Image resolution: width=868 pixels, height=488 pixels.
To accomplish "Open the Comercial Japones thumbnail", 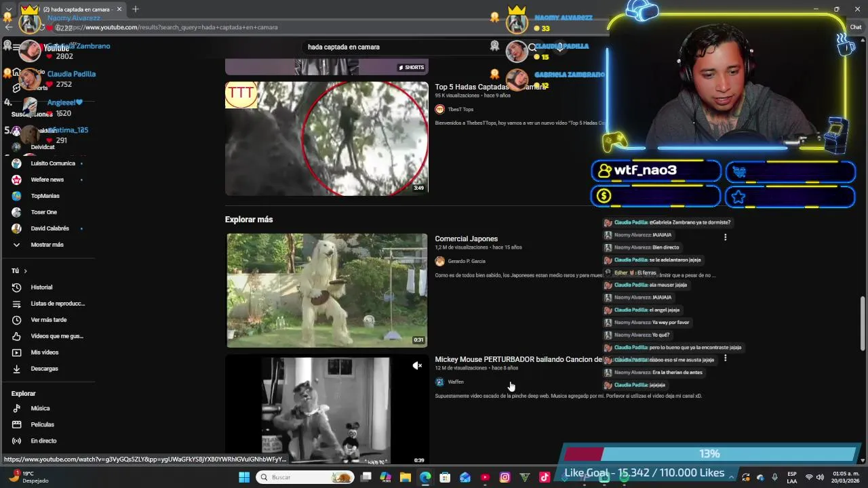I will pos(327,290).
